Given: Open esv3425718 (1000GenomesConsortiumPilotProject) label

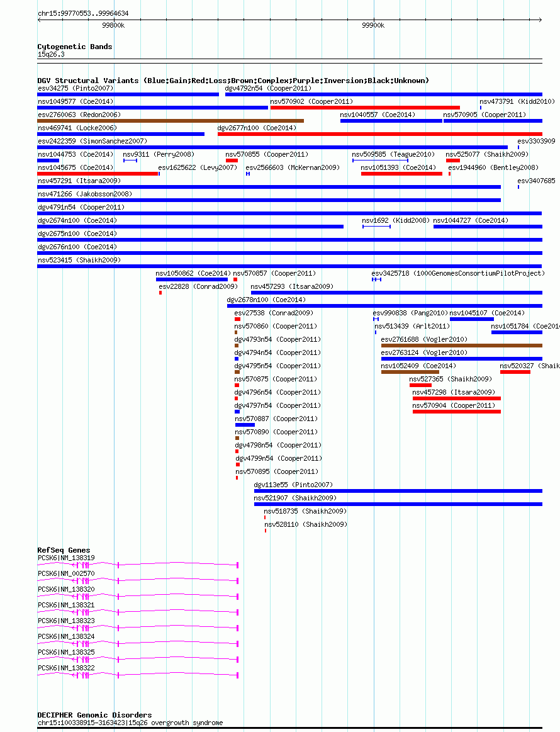Looking at the screenshot, I should coord(458,273).
